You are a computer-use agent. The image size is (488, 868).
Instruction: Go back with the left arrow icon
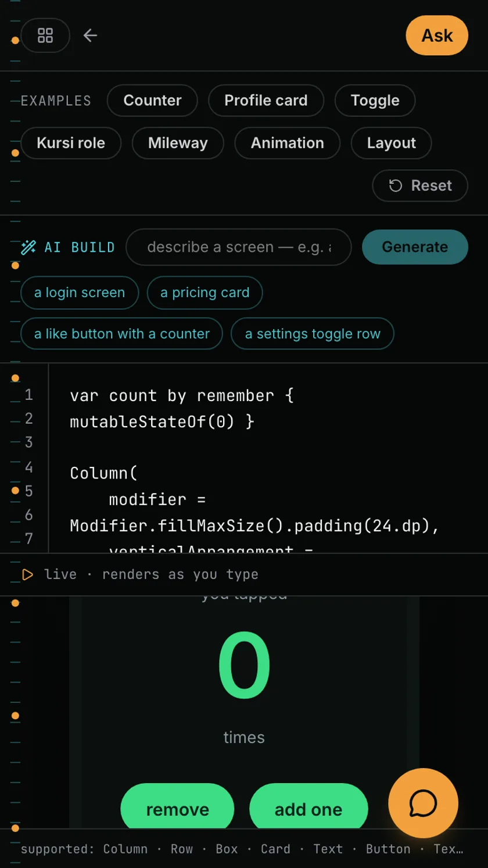pyautogui.click(x=90, y=35)
